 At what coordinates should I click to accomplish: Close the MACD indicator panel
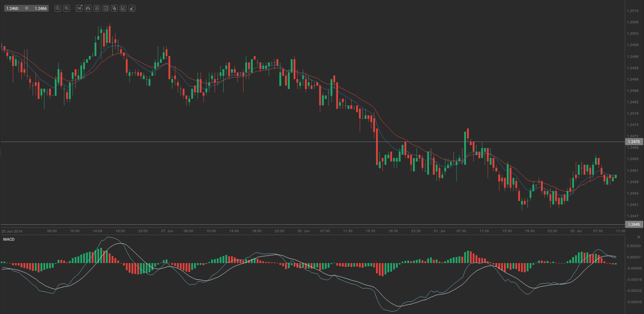(x=639, y=237)
